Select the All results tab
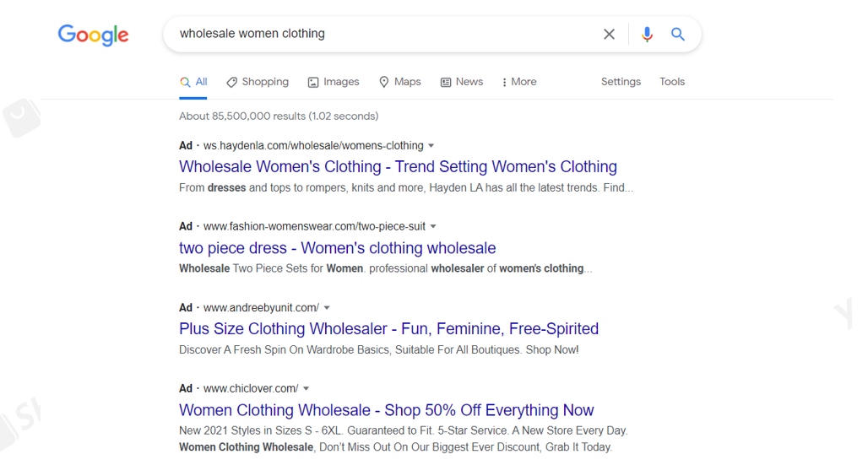Image resolution: width=868 pixels, height=476 pixels. 193,82
